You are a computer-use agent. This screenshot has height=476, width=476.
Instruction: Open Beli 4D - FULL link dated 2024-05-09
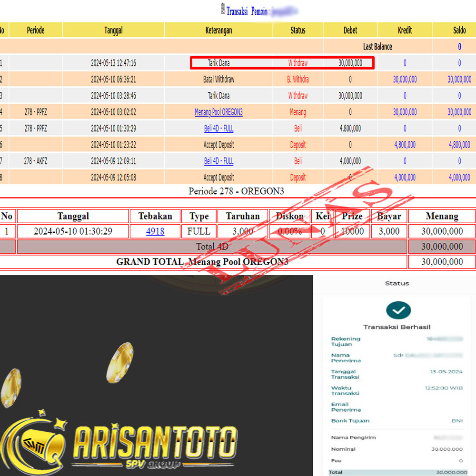218,161
